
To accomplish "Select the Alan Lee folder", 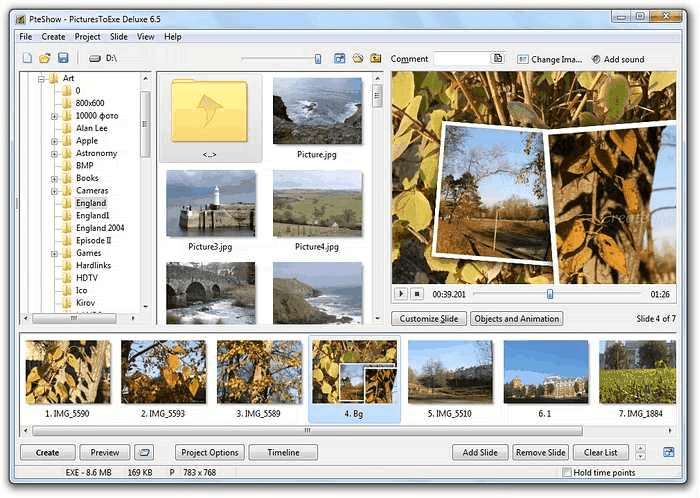I will (x=92, y=128).
